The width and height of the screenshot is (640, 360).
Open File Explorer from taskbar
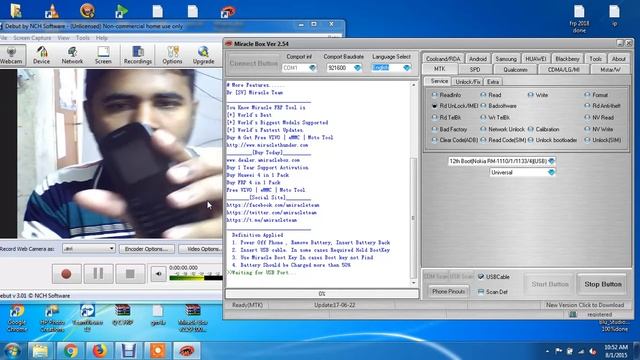pos(40,351)
